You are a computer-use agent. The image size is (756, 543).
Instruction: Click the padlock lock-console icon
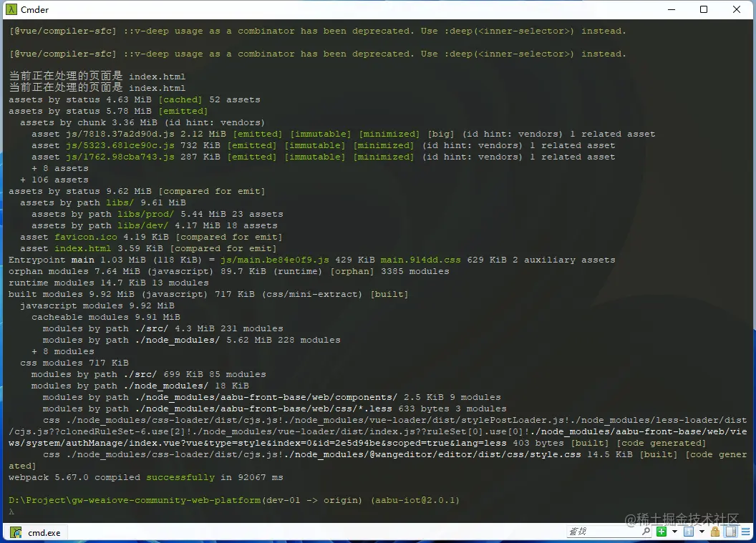coord(715,532)
